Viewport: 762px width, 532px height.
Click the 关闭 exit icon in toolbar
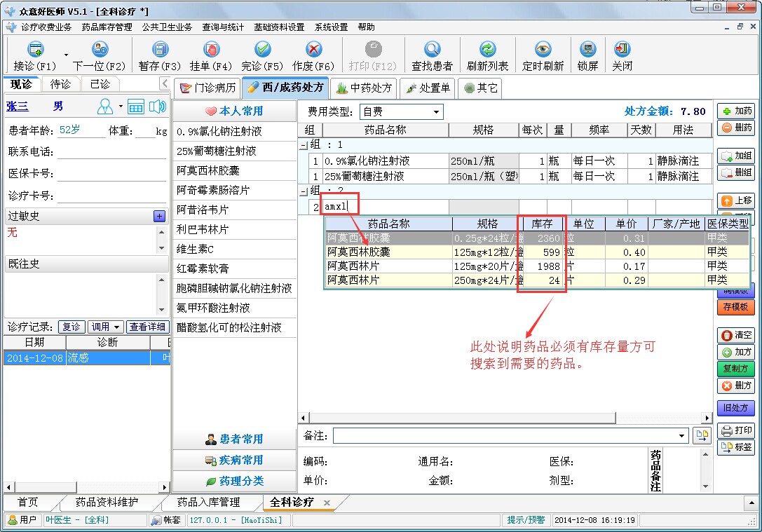pos(622,49)
